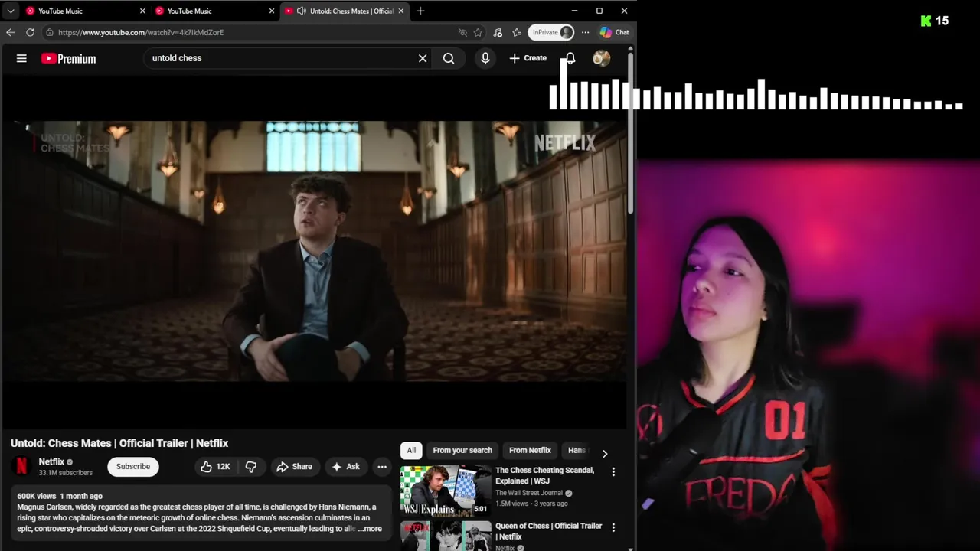The image size is (980, 551).
Task: Click the Ask AI button
Action: click(x=345, y=466)
